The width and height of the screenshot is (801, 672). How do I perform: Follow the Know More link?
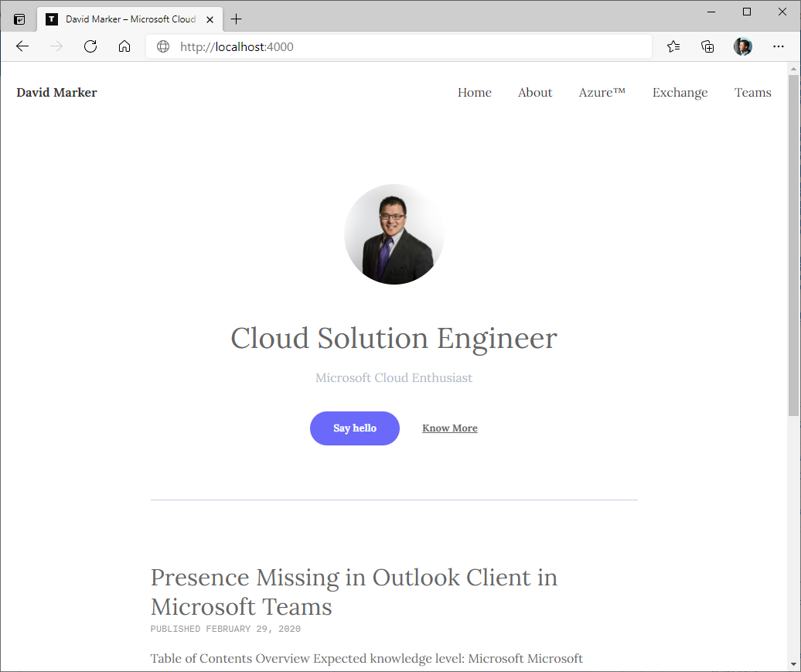[x=449, y=428]
